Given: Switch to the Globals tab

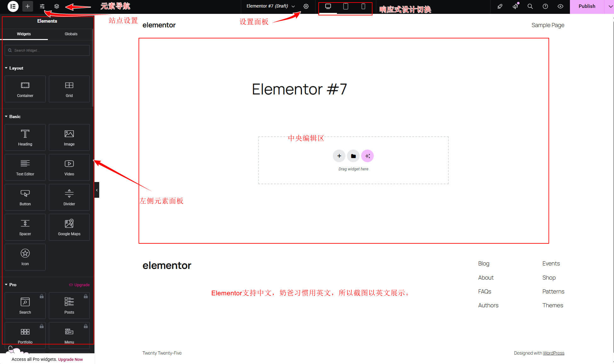Looking at the screenshot, I should (x=71, y=34).
